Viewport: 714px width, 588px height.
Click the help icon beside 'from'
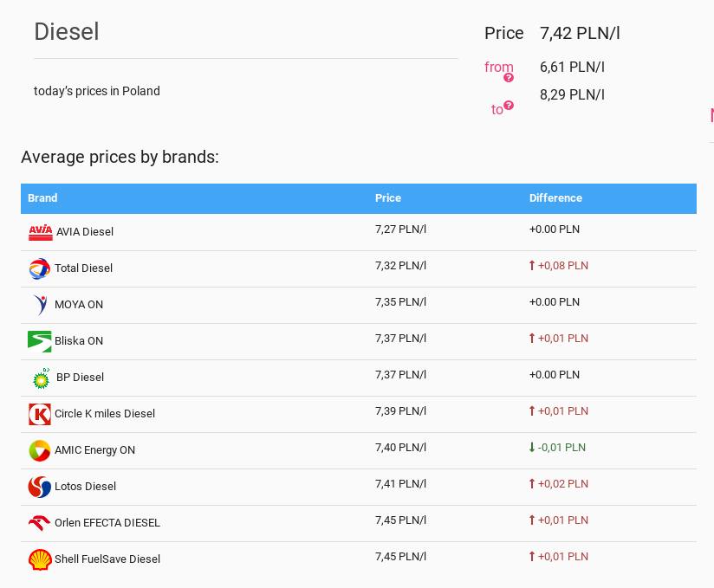[509, 78]
